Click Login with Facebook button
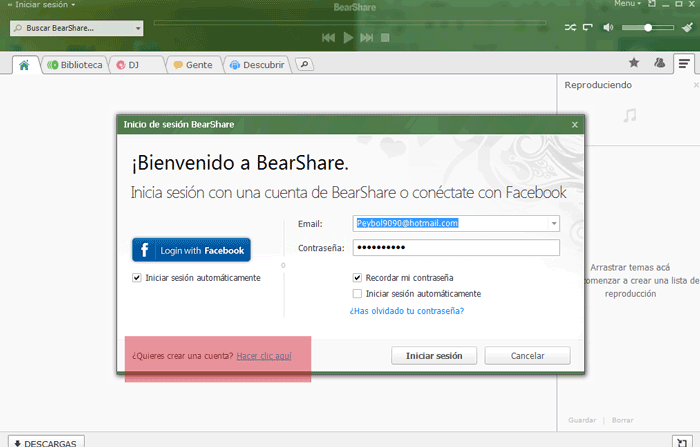The height and width of the screenshot is (447, 700). tap(191, 250)
